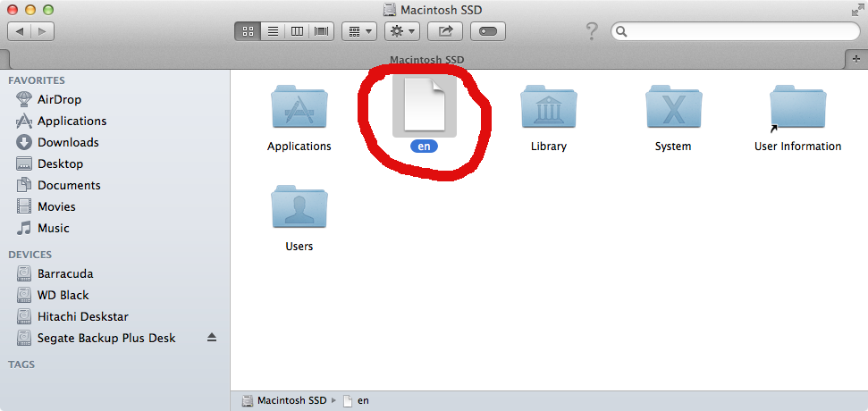868x411 pixels.
Task: Open Desktop in the sidebar
Action: click(x=60, y=164)
